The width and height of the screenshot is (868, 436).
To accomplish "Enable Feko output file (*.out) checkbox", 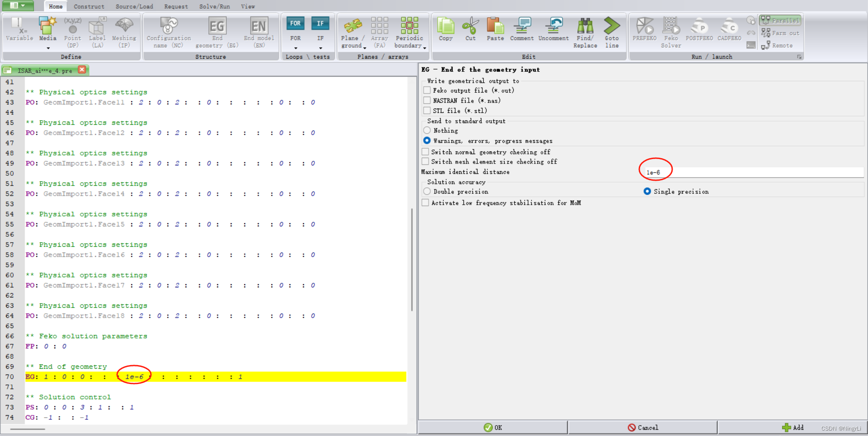I will point(427,90).
